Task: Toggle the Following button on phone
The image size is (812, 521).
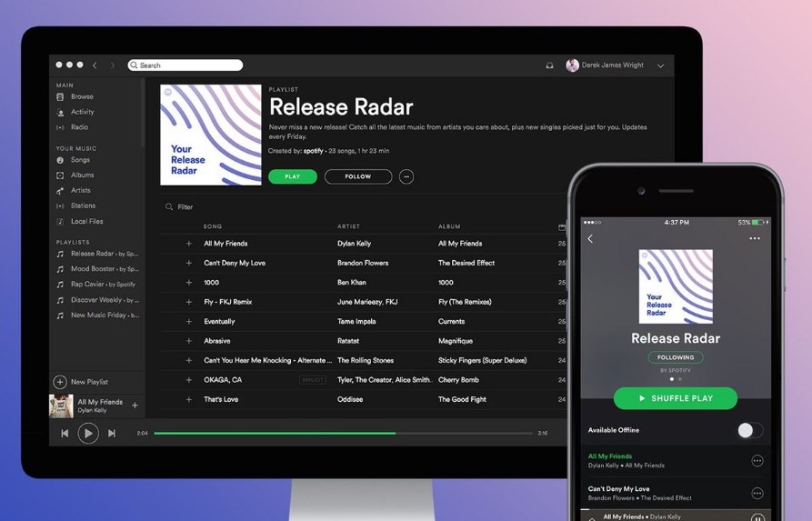Action: (676, 357)
